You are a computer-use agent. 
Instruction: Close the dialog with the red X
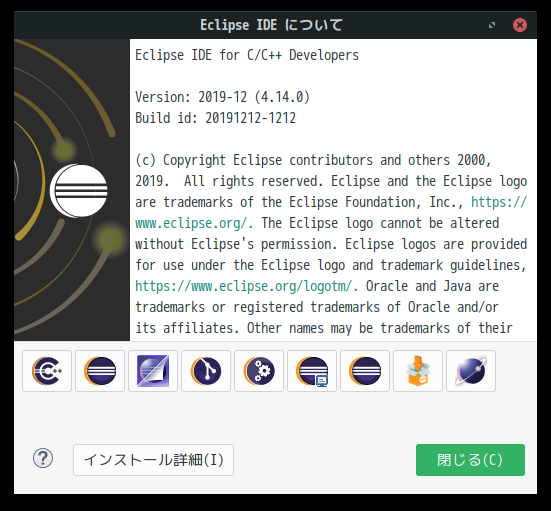click(520, 25)
